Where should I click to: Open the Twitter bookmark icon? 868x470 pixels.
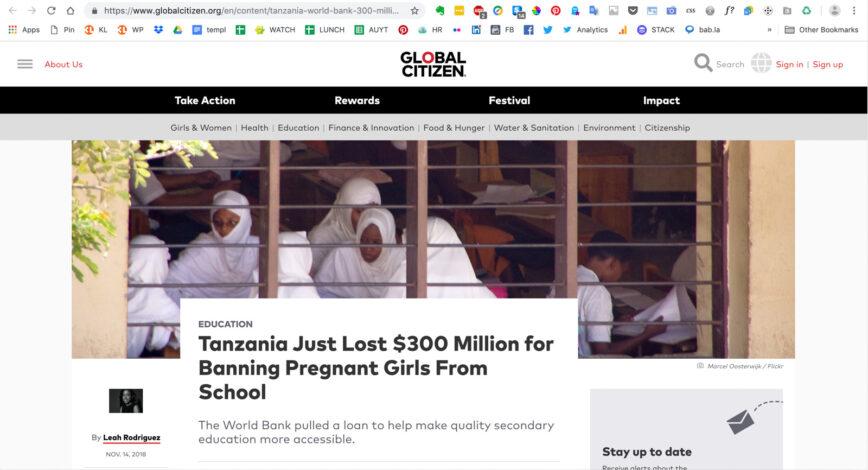[547, 30]
